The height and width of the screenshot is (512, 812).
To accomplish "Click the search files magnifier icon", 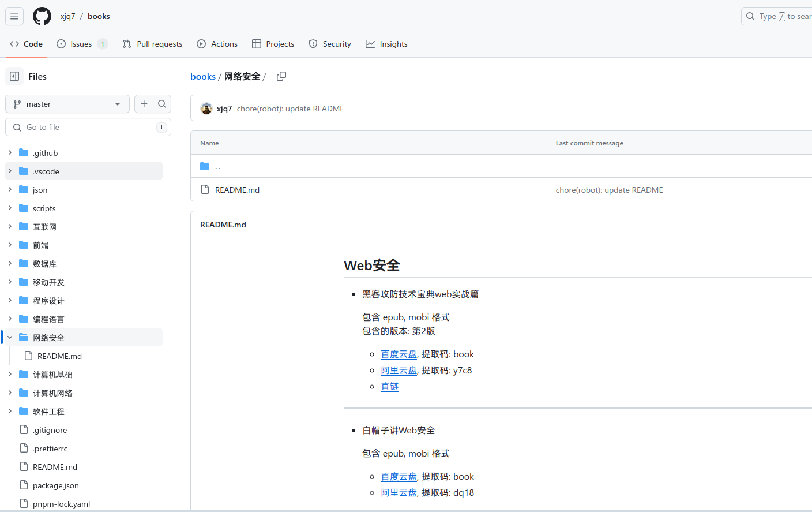I will pos(162,104).
